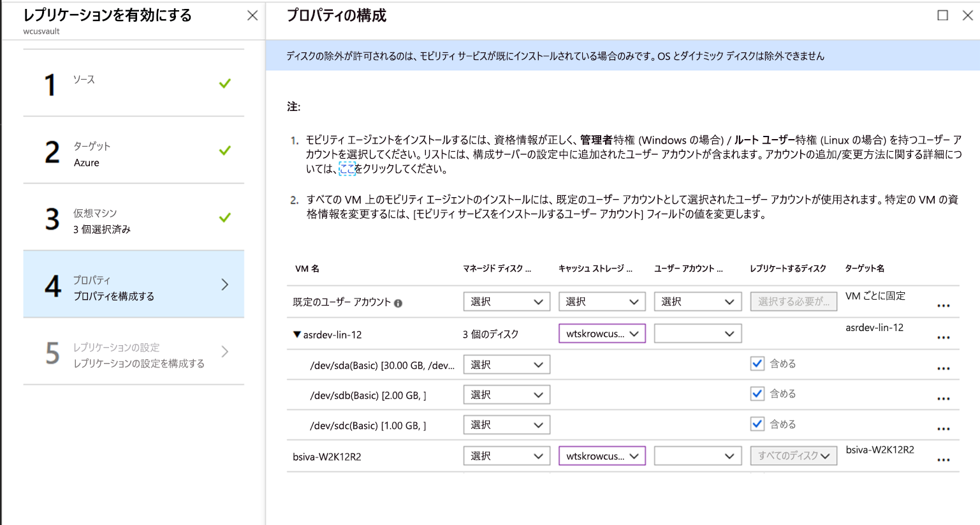
Task: Open step 2 ターゲット Azure
Action: tap(134, 151)
